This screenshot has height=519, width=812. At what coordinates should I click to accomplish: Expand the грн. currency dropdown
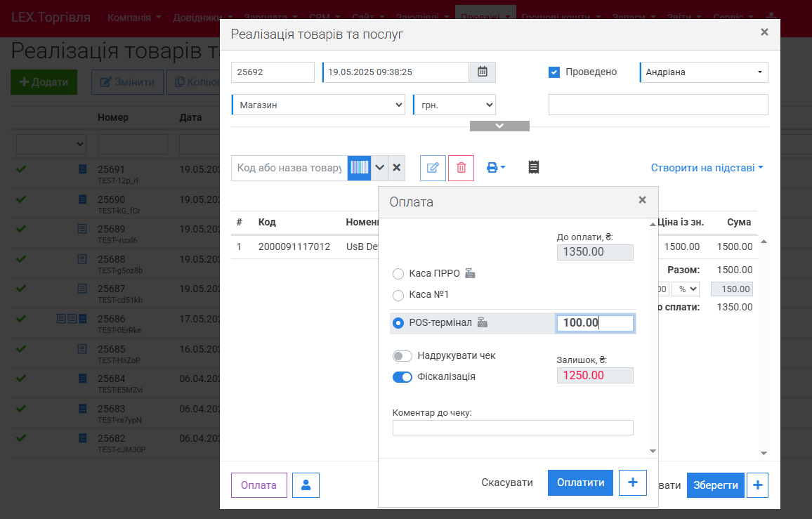[454, 105]
